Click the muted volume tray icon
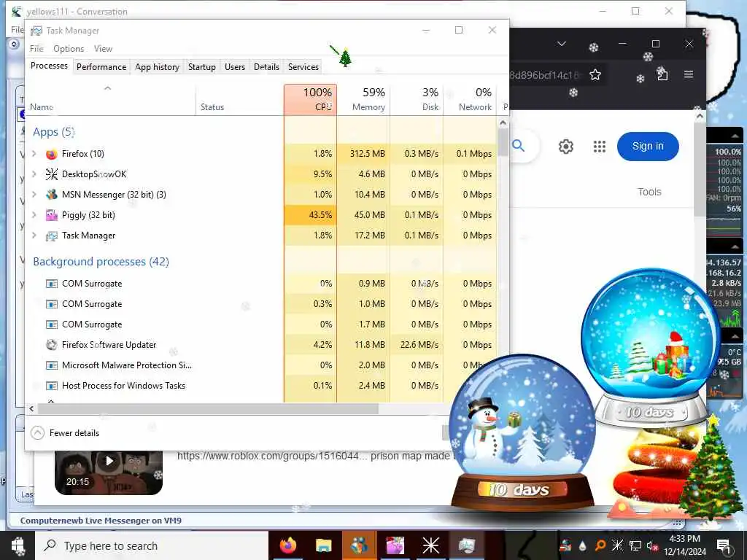The image size is (747, 560). coord(652,545)
